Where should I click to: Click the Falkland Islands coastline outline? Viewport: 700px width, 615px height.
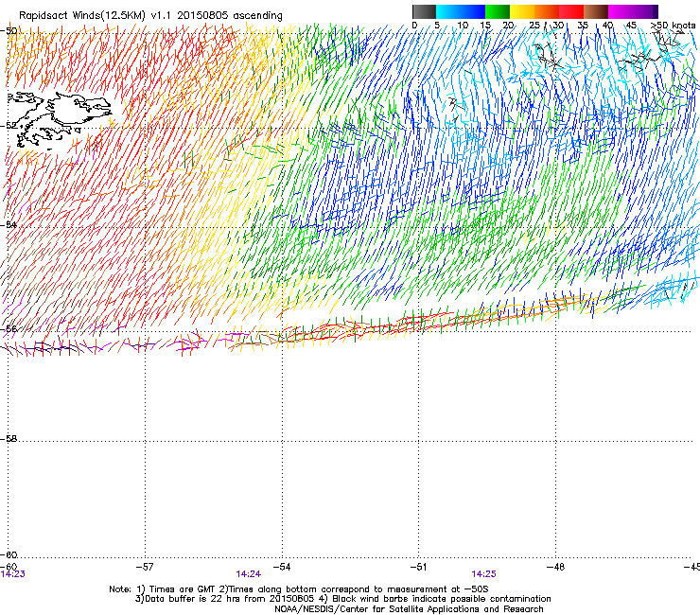[59, 120]
